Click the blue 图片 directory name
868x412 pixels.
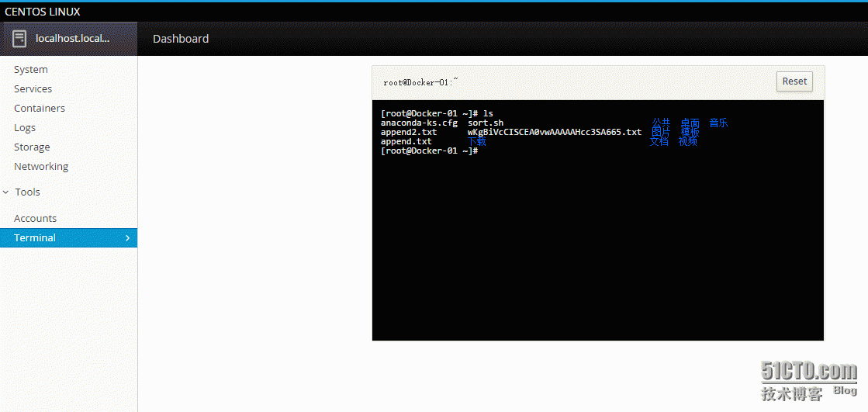click(661, 133)
